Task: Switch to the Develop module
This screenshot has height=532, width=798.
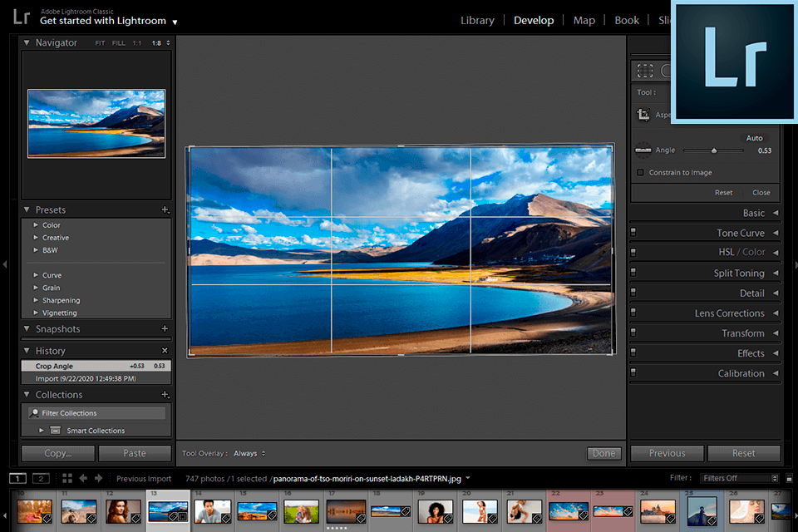Action: (x=534, y=20)
